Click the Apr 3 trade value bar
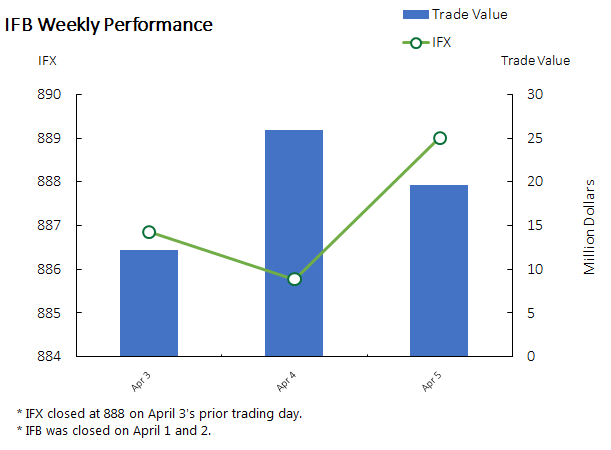The width and height of the screenshot is (611, 450). point(149,303)
